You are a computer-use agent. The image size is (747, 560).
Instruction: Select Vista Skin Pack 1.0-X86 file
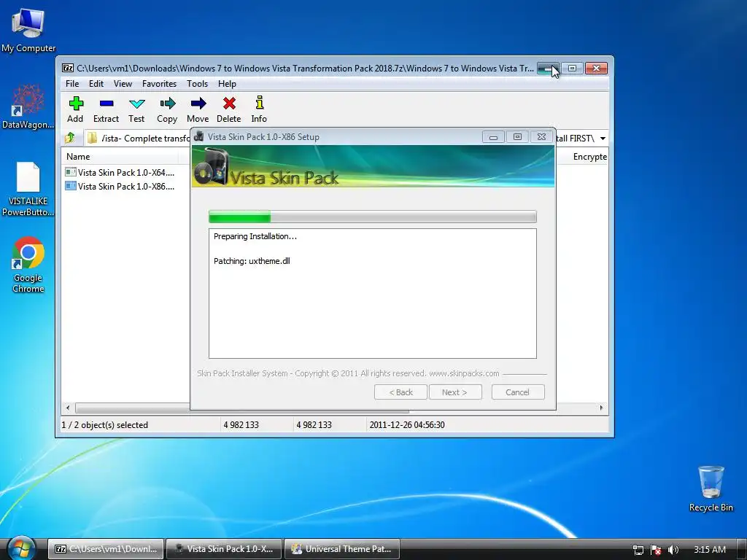120,186
